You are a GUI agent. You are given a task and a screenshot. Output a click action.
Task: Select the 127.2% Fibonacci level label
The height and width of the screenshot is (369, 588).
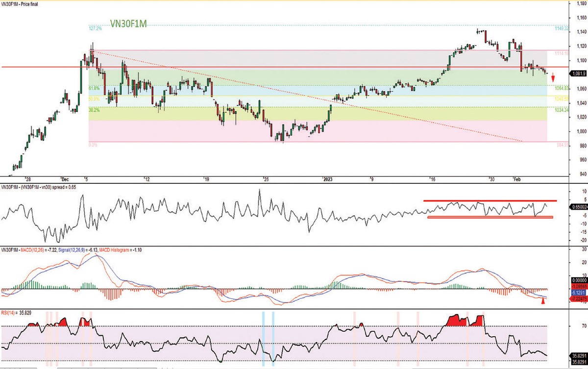[95, 28]
